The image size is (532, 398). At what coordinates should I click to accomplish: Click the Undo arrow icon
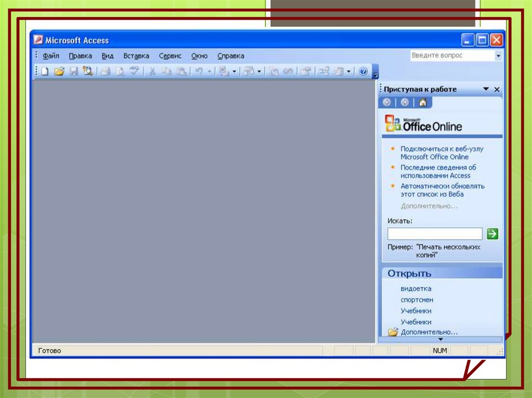click(x=199, y=71)
